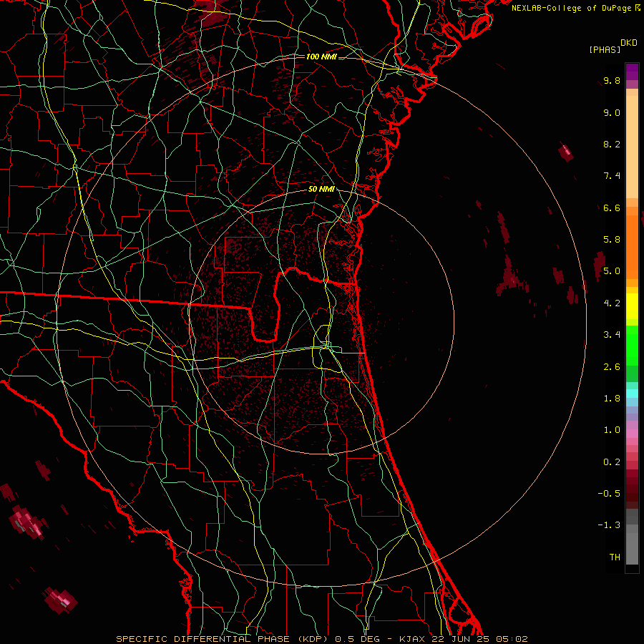This screenshot has width=644, height=644.
Task: Click the 0.2 legend value
Action: coord(612,462)
